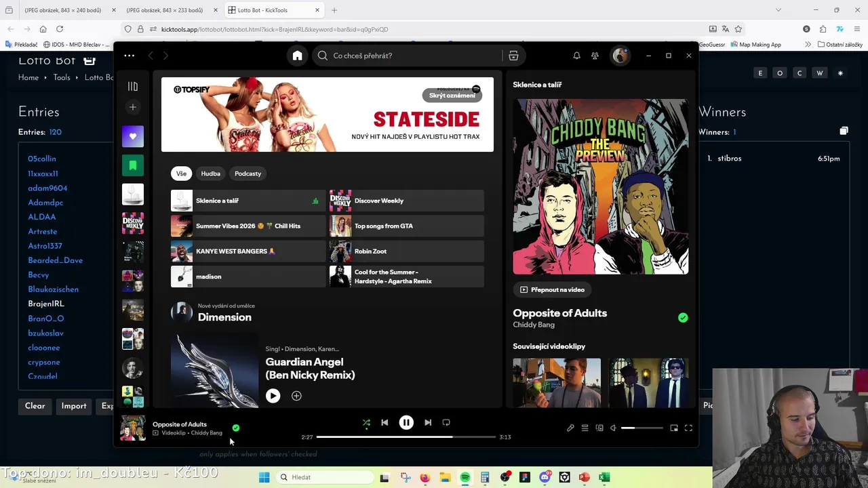Bookmark page with star icon in URL bar
Screen dimensions: 868x488
click(738, 29)
